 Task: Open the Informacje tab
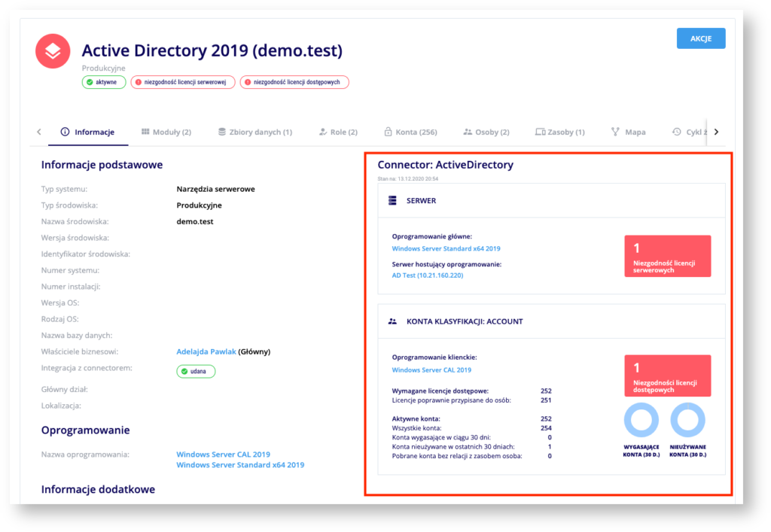[x=88, y=132]
